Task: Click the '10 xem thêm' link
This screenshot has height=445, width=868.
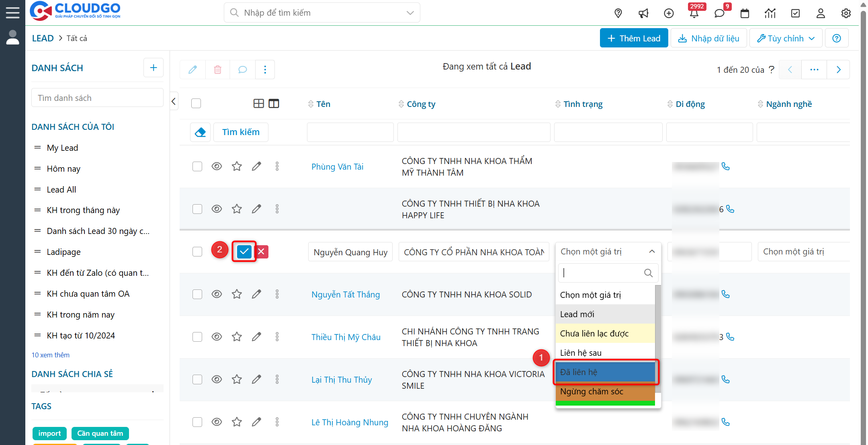Action: coord(51,355)
